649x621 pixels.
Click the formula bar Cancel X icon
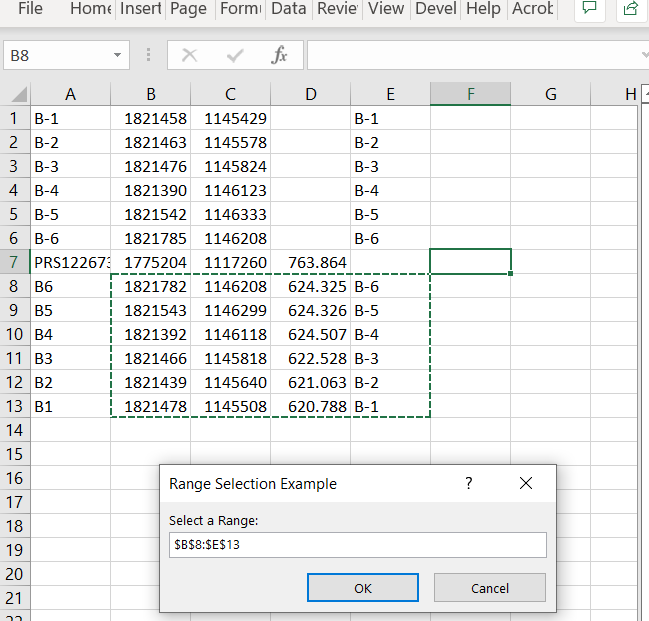pyautogui.click(x=189, y=56)
